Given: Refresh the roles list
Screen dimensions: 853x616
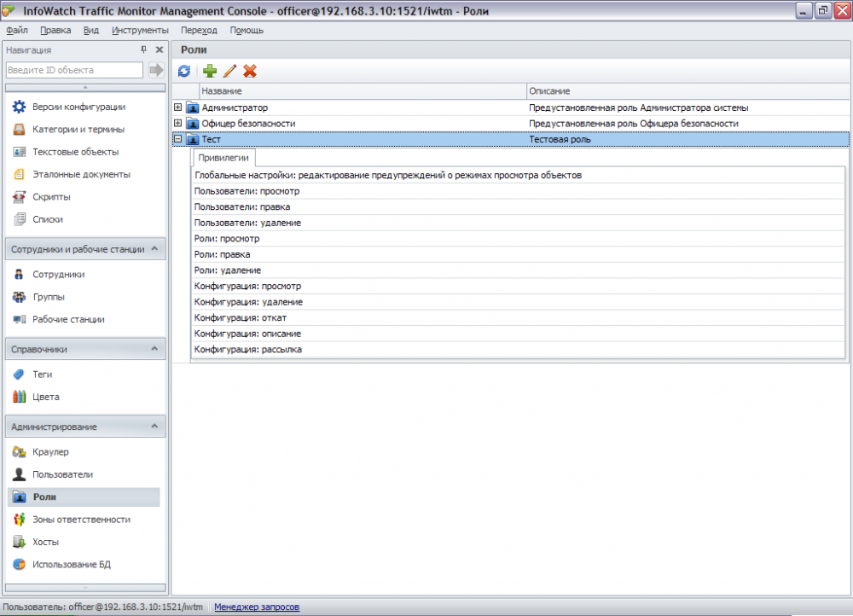Looking at the screenshot, I should 184,71.
